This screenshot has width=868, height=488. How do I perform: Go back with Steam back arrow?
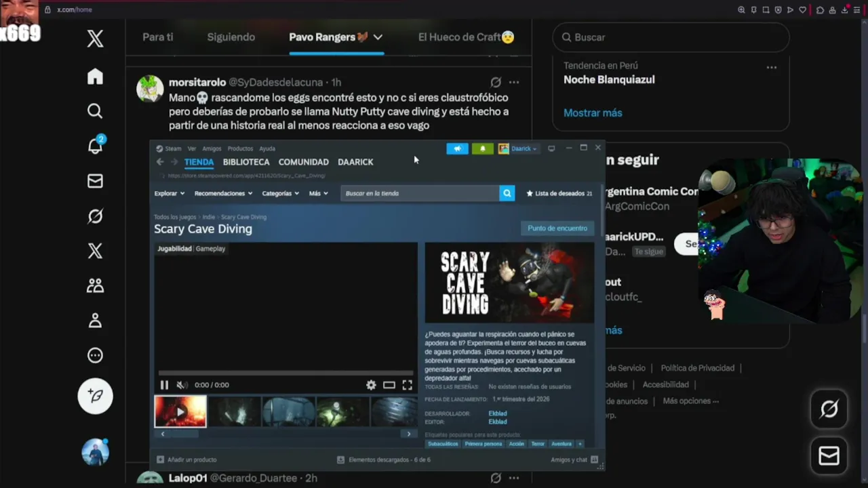click(160, 162)
